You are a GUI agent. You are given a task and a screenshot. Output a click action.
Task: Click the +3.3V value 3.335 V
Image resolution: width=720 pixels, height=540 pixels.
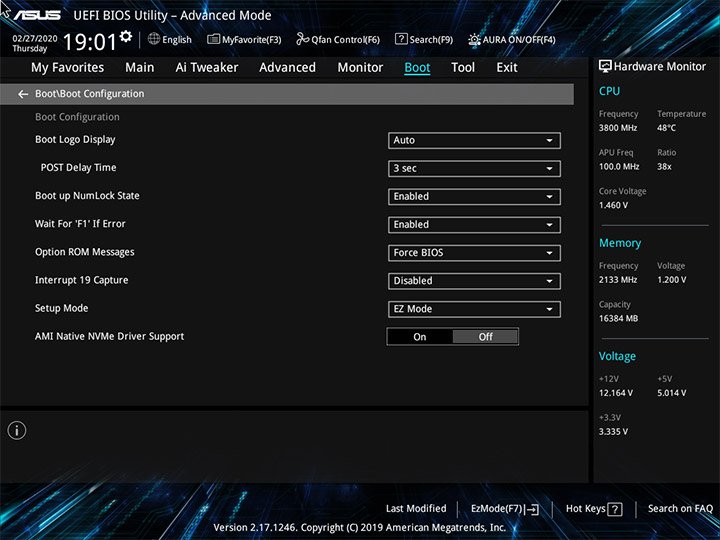[613, 432]
